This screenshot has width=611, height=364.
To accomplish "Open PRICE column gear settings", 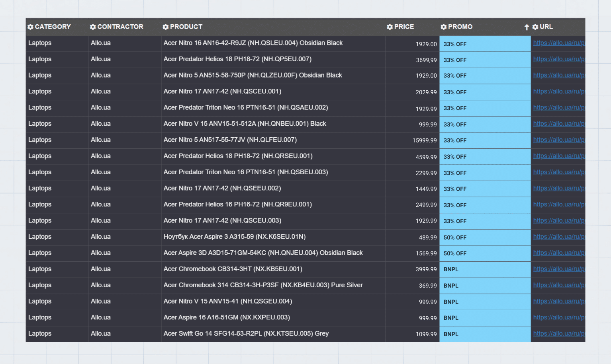I will coord(390,27).
